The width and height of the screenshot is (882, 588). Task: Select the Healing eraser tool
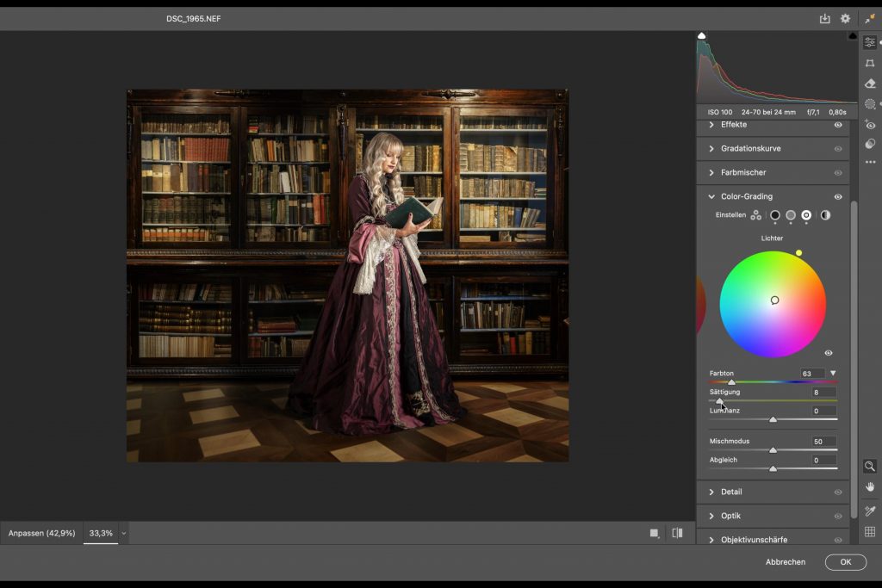point(870,84)
